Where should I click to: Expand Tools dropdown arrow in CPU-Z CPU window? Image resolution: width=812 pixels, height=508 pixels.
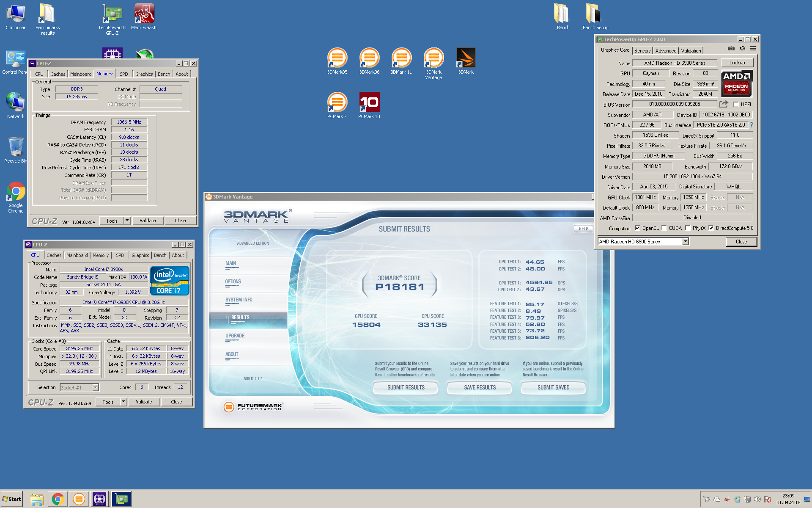tap(123, 402)
